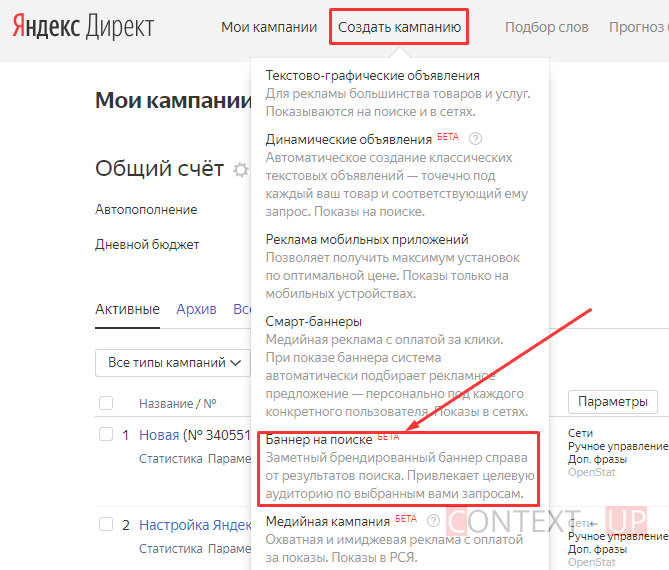Open help icon next to Медийная кампания
Screen dimensions: 669x570
(x=433, y=521)
